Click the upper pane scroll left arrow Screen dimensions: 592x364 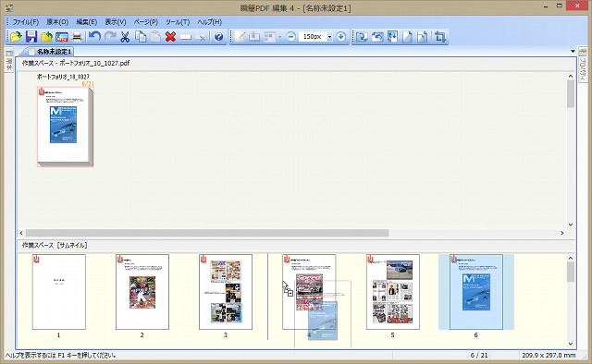click(x=21, y=233)
